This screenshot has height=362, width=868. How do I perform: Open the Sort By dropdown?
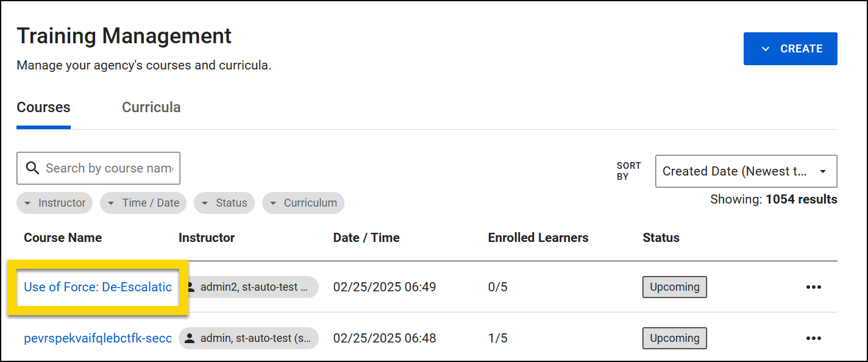tap(745, 171)
